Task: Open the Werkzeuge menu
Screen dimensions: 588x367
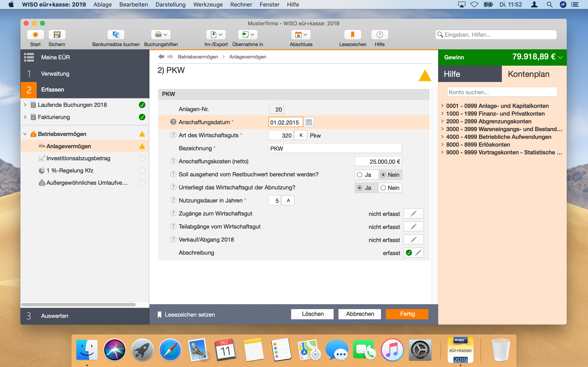Action: pos(208,5)
